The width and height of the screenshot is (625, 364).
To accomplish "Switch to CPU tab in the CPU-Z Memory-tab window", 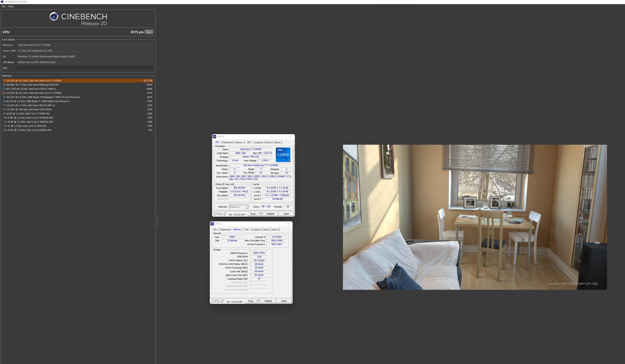I will tap(215, 230).
